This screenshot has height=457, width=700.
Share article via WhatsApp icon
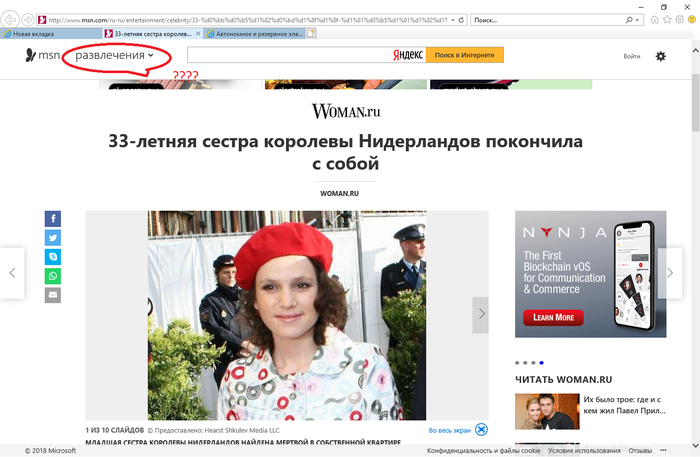point(53,276)
